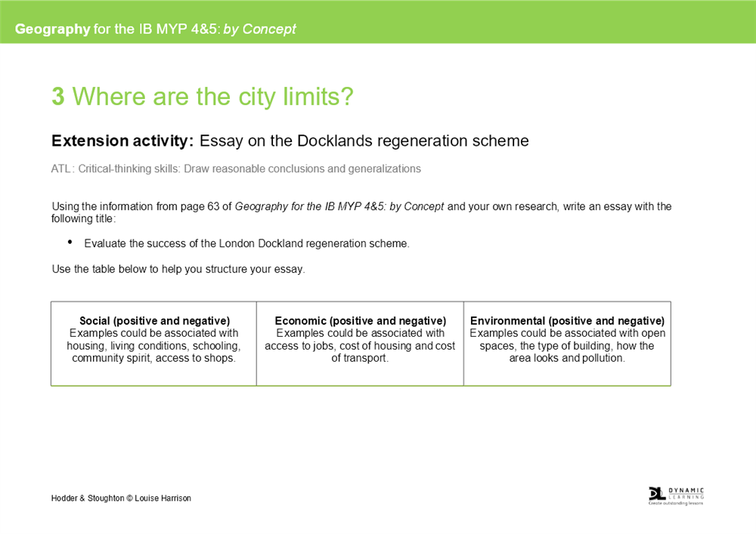This screenshot has height=534, width=756.
Task: Click the 'Hodder & Stoughton © Louise Harrison' footer
Action: pyautogui.click(x=121, y=498)
